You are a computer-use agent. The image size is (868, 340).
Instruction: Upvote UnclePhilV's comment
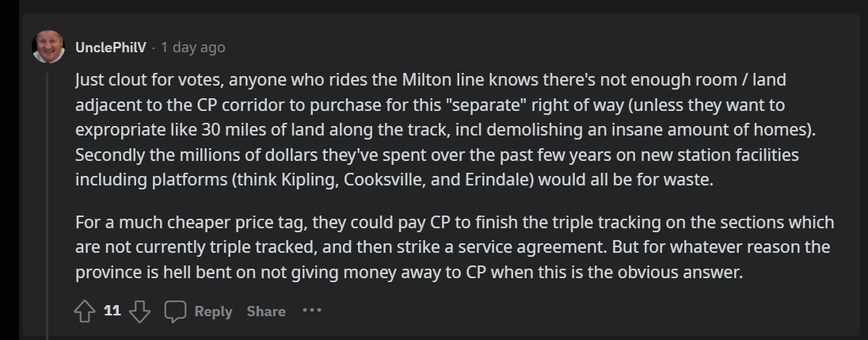pyautogui.click(x=85, y=311)
